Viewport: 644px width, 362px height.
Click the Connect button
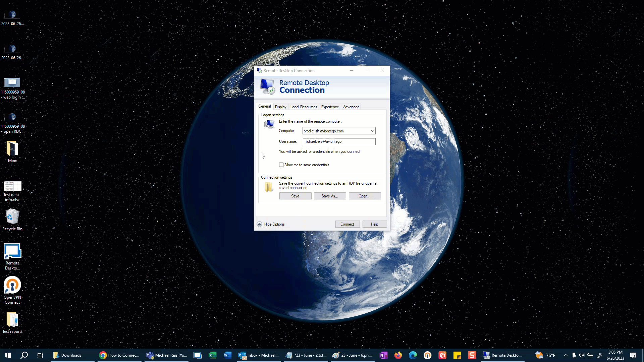pos(347,224)
